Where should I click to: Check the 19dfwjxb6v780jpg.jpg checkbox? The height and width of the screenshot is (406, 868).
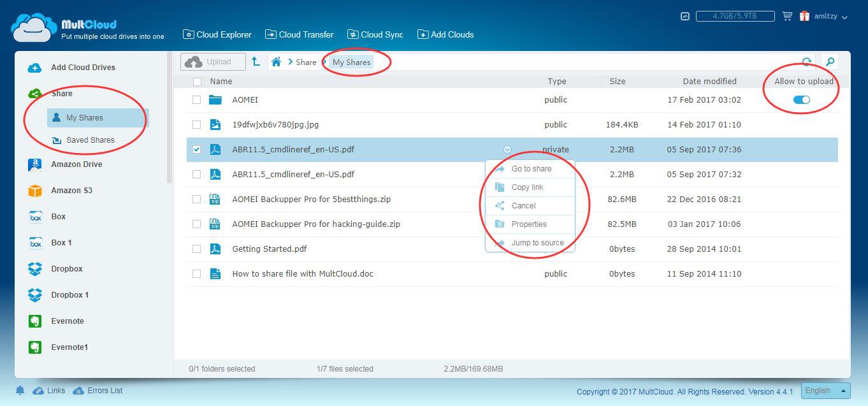(x=196, y=125)
